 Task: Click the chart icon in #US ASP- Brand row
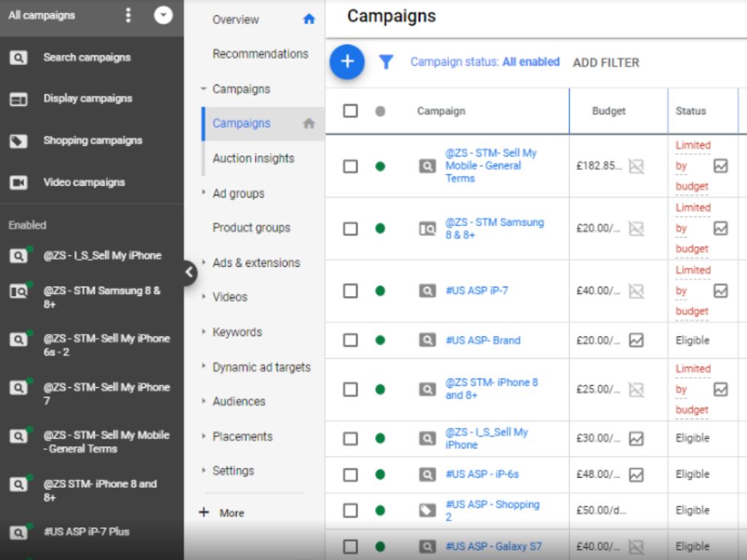point(636,341)
